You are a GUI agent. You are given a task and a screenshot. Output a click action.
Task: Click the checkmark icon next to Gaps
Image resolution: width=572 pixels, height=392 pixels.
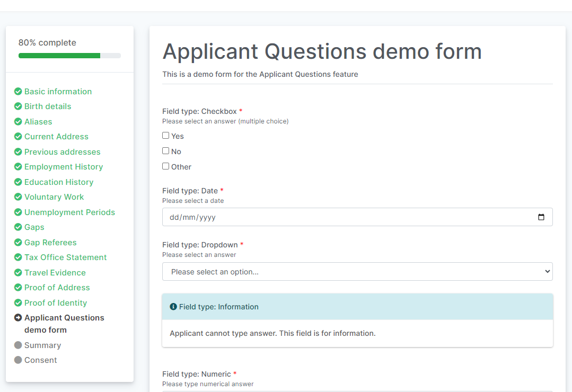coord(18,227)
